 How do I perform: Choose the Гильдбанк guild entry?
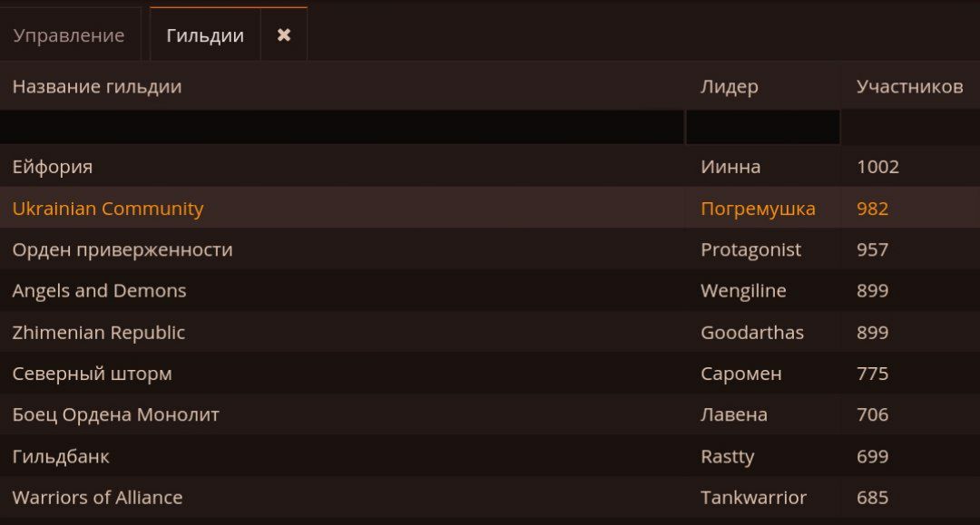490,456
